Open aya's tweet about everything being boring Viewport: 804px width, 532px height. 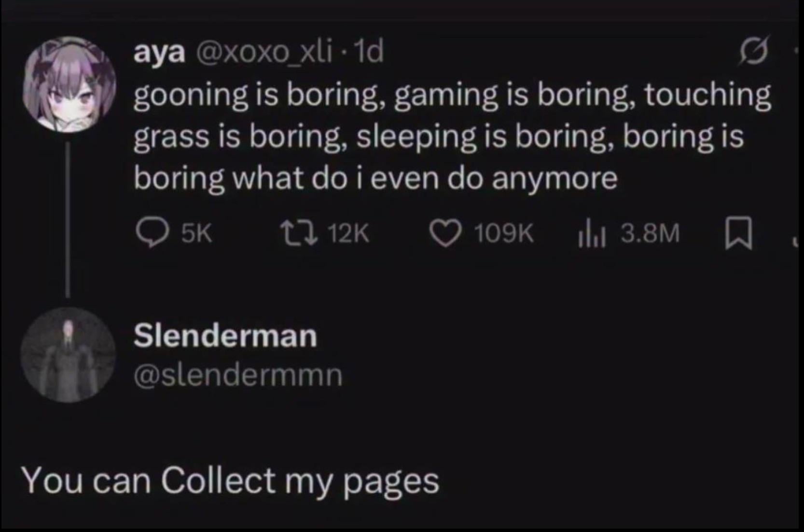tap(434, 136)
